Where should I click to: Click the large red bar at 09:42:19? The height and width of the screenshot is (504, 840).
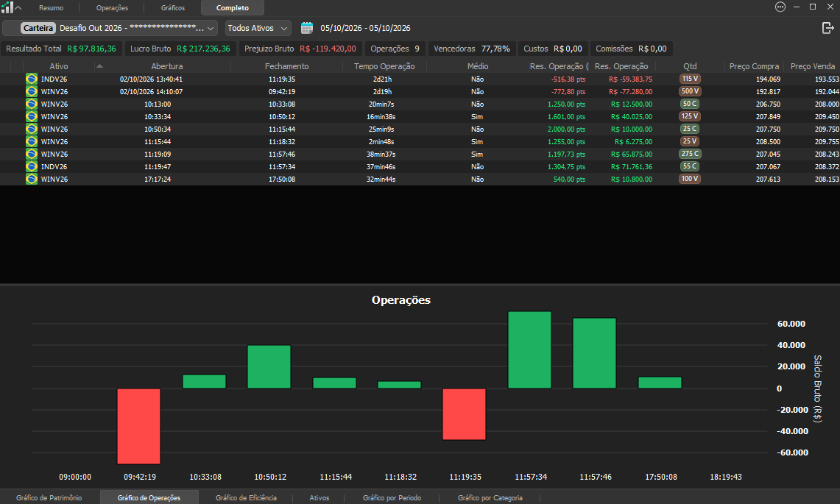138,426
